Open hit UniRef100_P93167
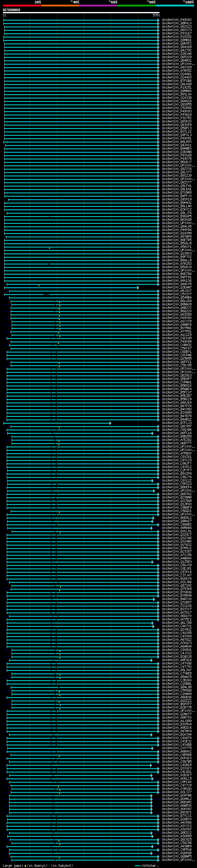Image resolution: width=197 pixels, height=868 pixels. (x=177, y=33)
